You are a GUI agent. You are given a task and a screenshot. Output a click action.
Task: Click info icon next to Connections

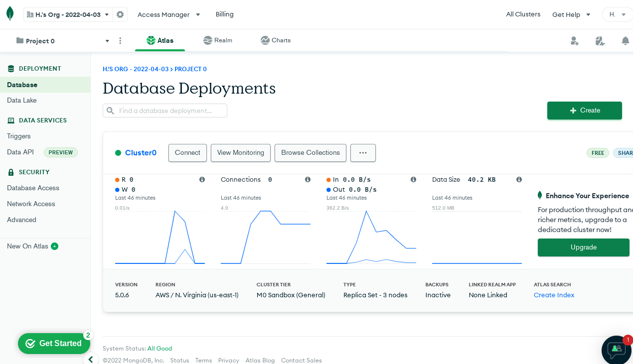tap(308, 180)
